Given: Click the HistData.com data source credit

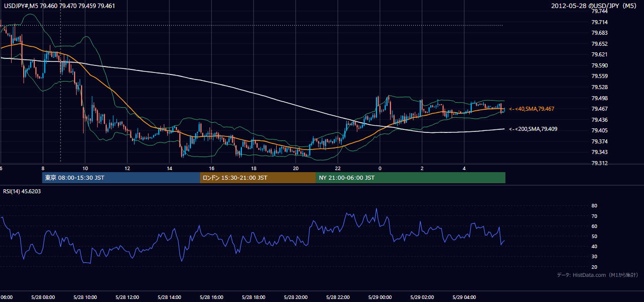Looking at the screenshot, I should (x=598, y=275).
